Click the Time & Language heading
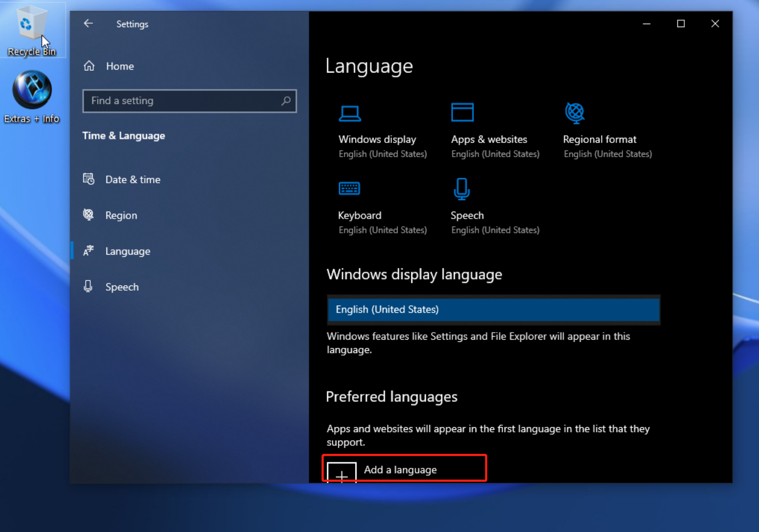 [x=124, y=136]
